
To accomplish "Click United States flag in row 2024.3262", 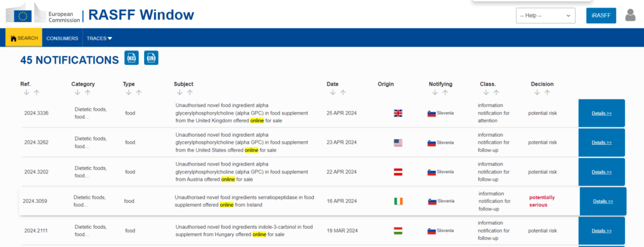I will (398, 143).
